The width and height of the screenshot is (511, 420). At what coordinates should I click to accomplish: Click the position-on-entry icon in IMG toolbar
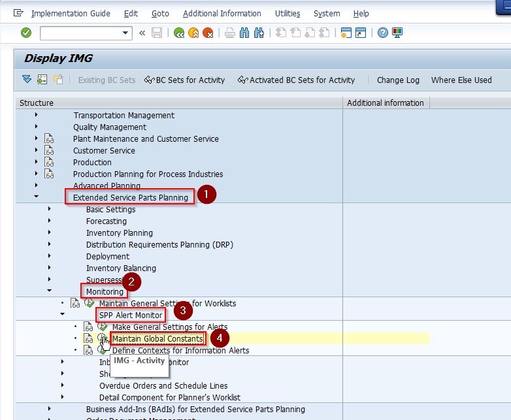click(x=42, y=80)
